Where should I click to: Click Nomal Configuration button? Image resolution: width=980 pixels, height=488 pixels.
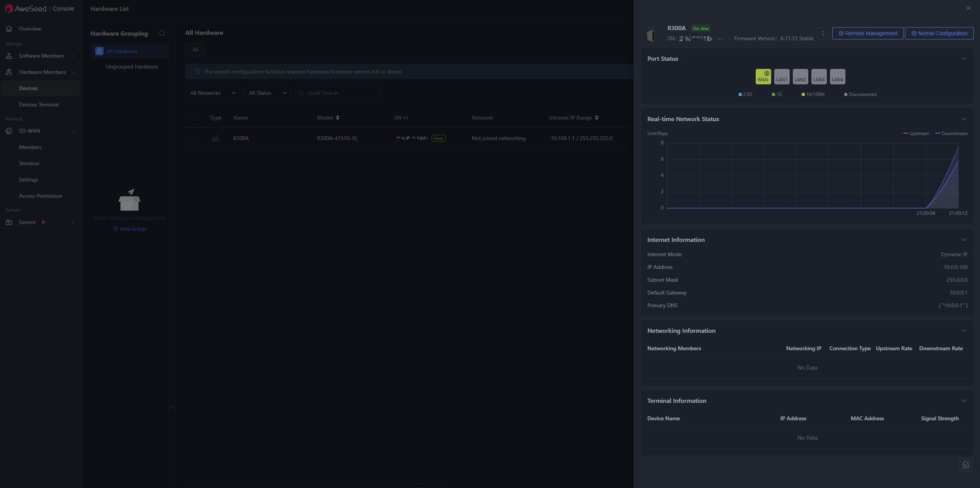[x=939, y=33]
